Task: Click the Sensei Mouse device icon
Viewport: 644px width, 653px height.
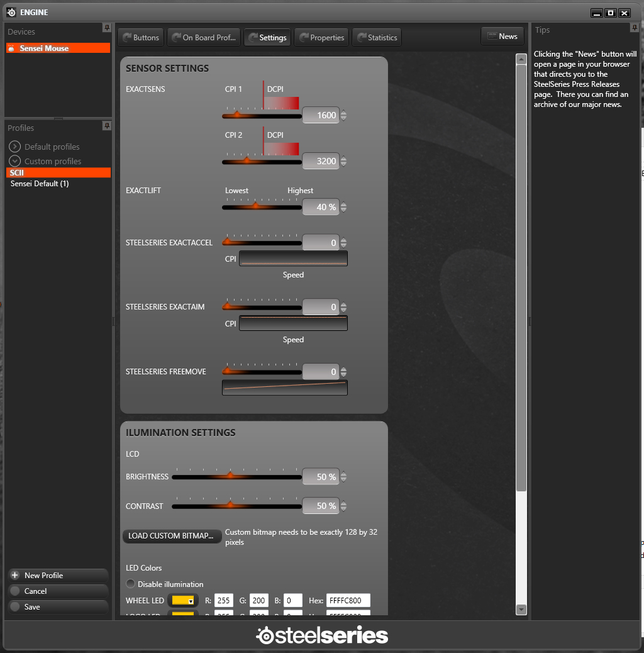Action: click(12, 48)
